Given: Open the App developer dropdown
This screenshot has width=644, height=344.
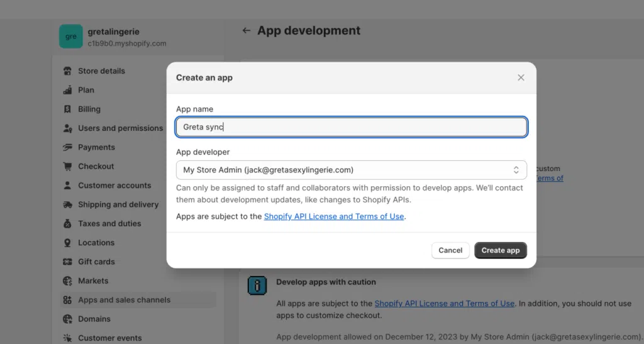Looking at the screenshot, I should [351, 170].
